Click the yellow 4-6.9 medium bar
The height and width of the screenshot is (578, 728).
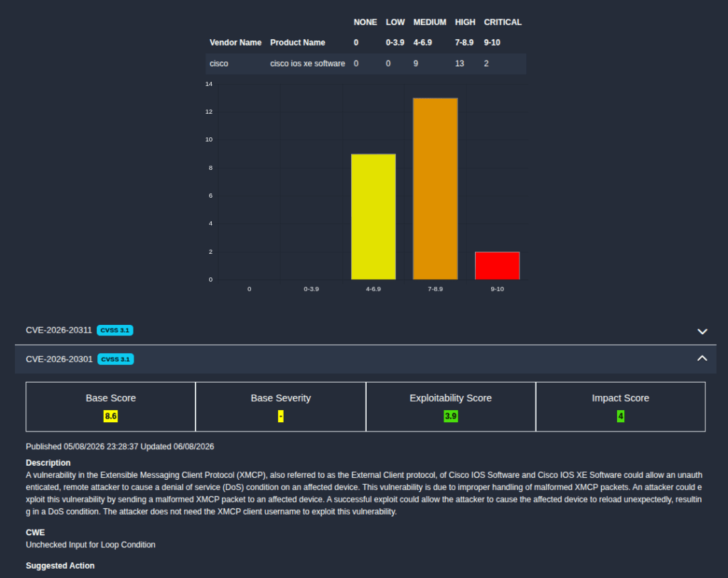(x=373, y=217)
